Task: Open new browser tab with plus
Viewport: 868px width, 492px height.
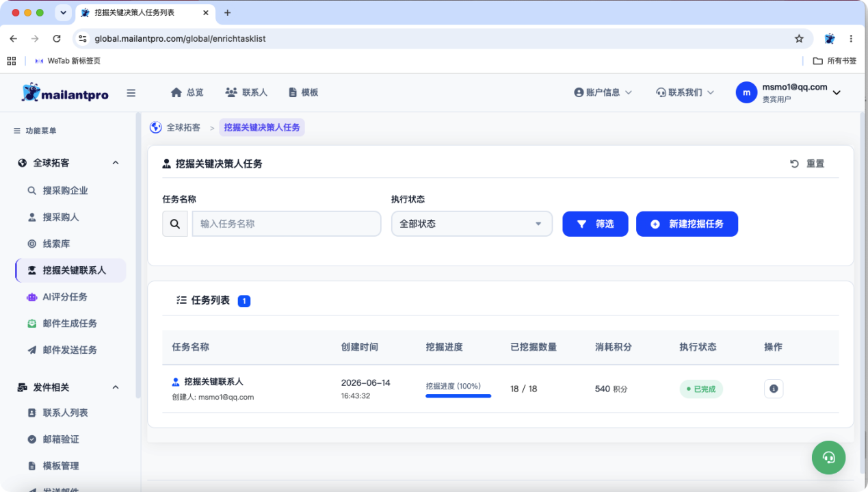Action: (228, 12)
